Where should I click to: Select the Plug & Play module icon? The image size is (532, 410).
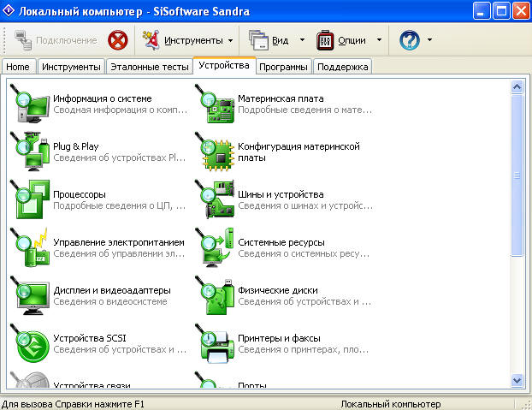[x=30, y=152]
